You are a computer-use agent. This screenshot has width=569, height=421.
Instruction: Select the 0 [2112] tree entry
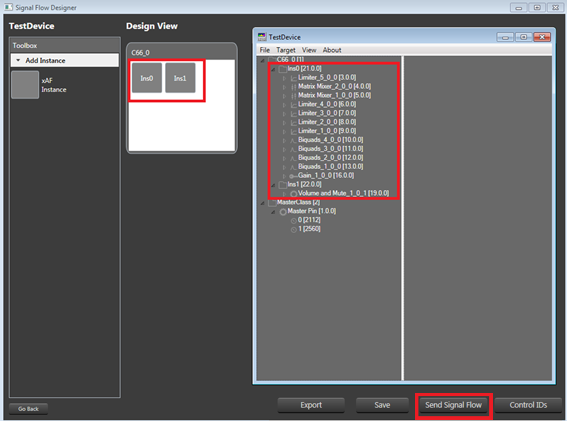309,220
